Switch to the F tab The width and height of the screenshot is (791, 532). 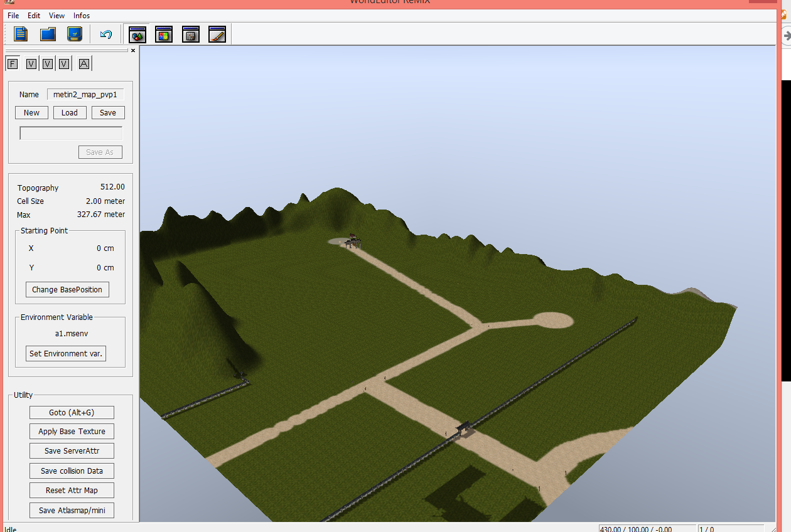[x=11, y=63]
